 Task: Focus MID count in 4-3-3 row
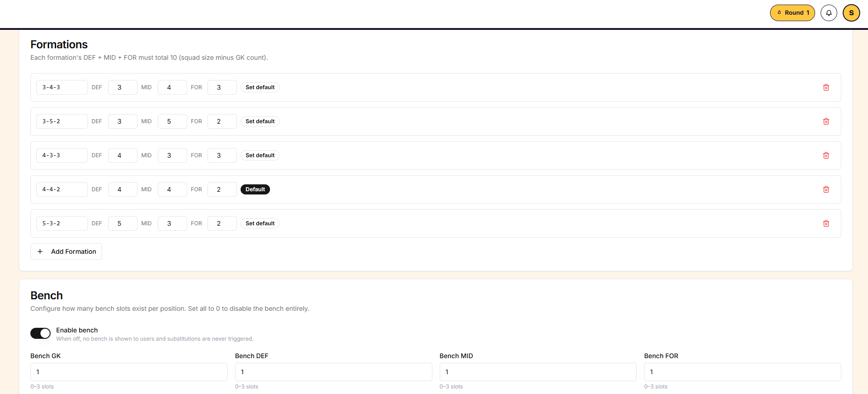click(172, 155)
